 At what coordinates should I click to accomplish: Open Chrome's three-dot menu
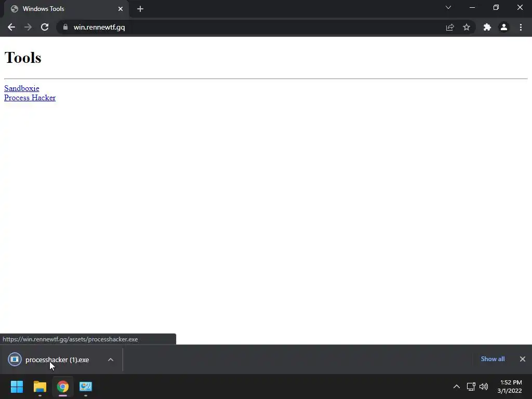(x=521, y=27)
